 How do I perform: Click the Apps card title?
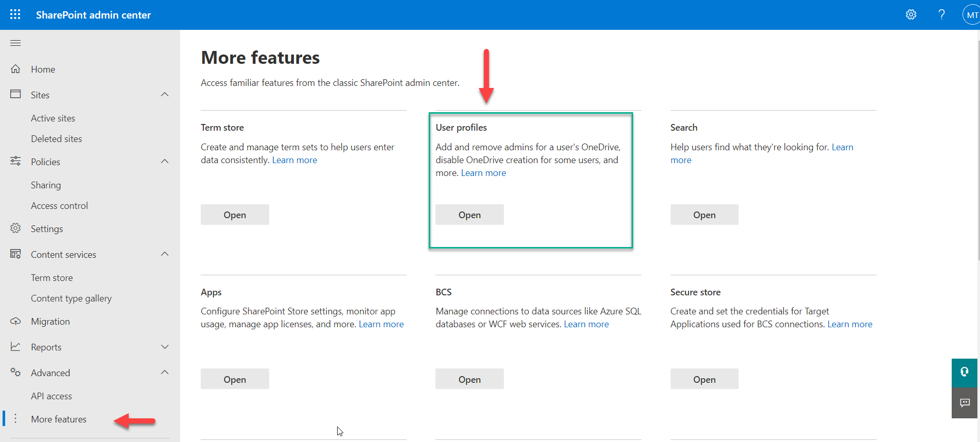pos(211,292)
